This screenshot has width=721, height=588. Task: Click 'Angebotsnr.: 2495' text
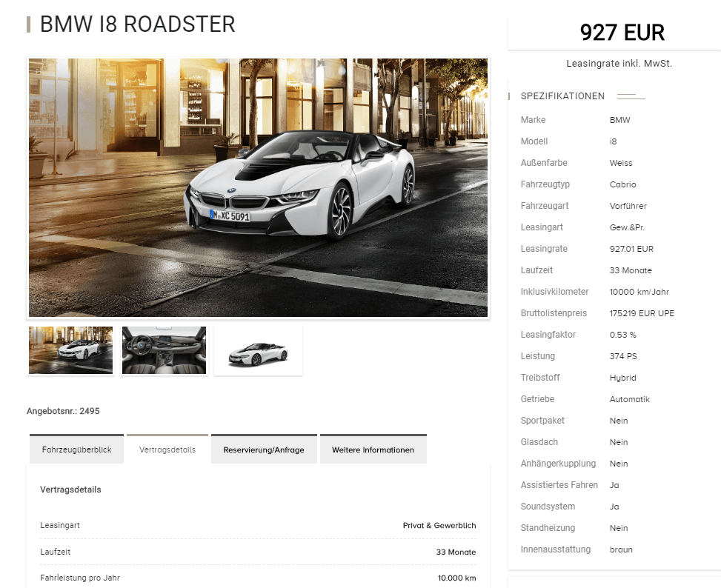click(63, 411)
